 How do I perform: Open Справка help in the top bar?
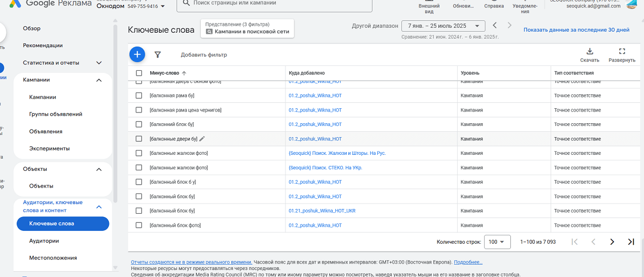(494, 5)
